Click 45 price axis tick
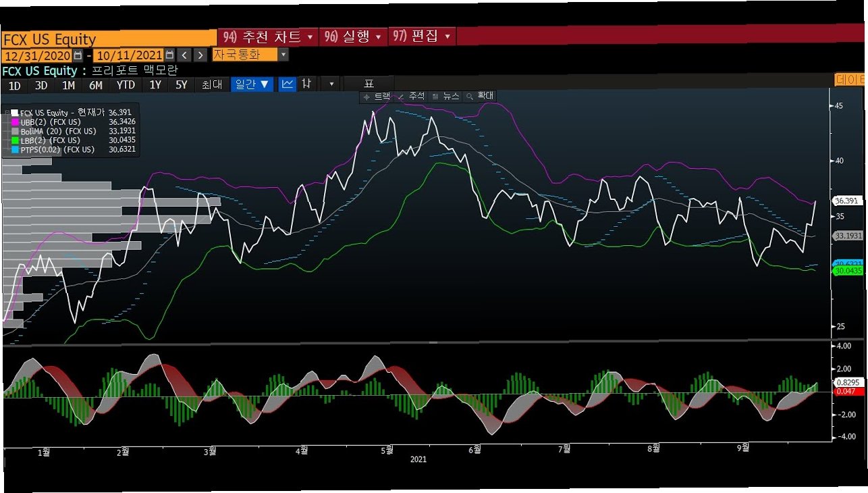 (838, 106)
